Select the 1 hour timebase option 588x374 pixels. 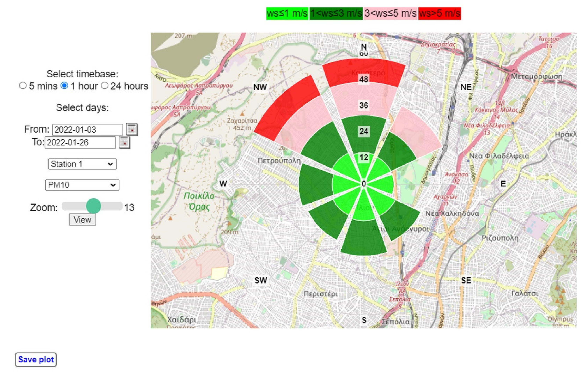pyautogui.click(x=64, y=86)
